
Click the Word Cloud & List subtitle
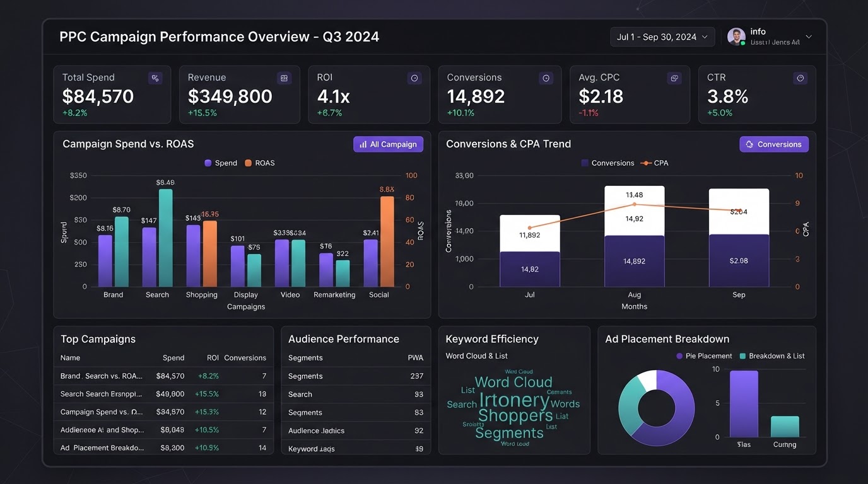[476, 356]
